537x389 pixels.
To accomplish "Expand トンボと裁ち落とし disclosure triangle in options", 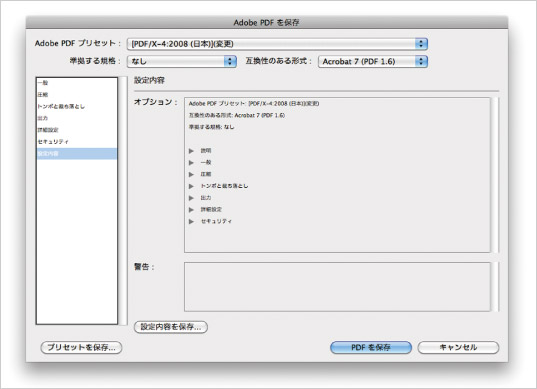I will point(191,186).
